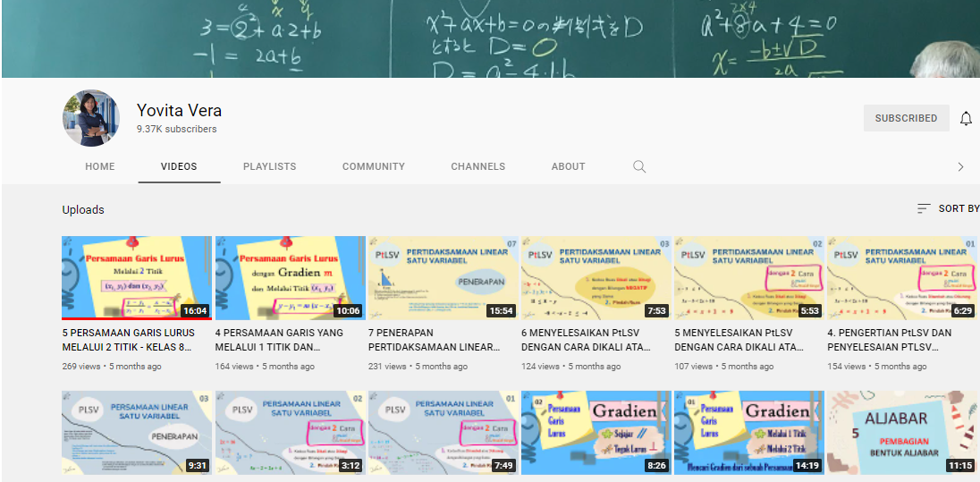Play the 7:53 PtLSV video thumbnail

tap(596, 277)
